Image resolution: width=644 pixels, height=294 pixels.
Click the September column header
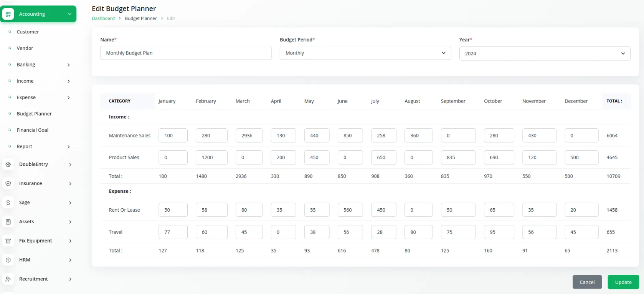(453, 101)
